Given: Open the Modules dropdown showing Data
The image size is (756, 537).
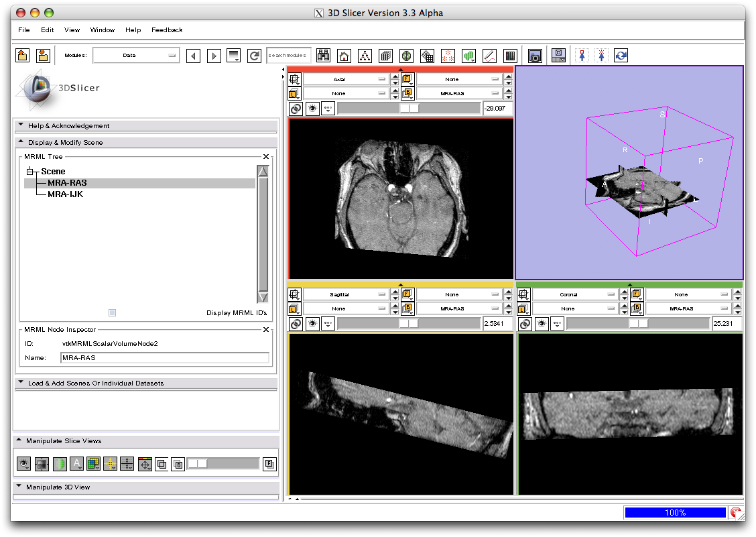Looking at the screenshot, I should (x=136, y=56).
